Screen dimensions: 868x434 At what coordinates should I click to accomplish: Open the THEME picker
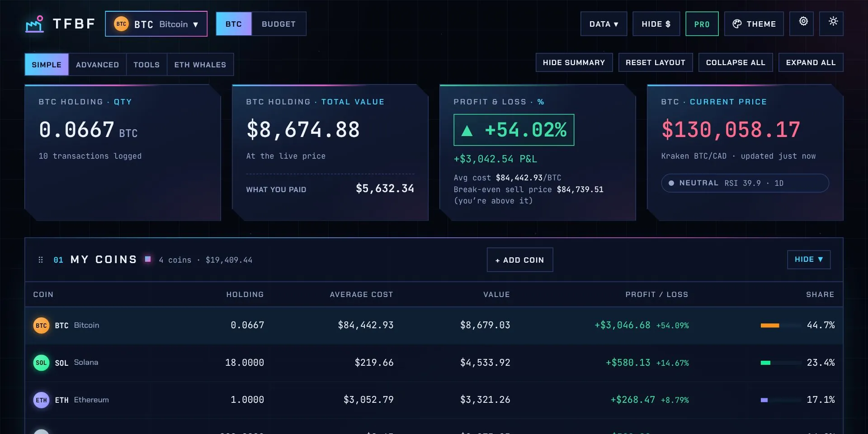tap(754, 24)
